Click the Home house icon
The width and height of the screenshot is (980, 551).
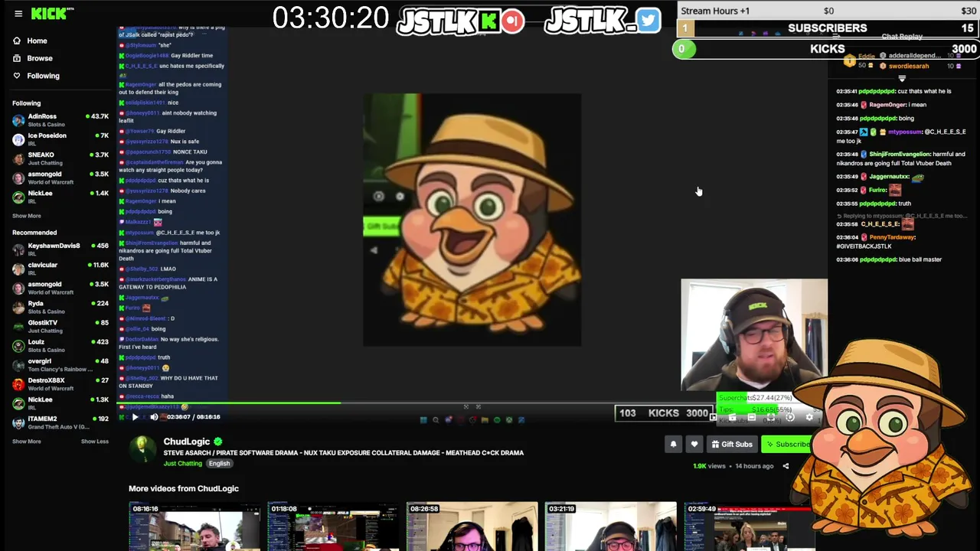point(17,41)
